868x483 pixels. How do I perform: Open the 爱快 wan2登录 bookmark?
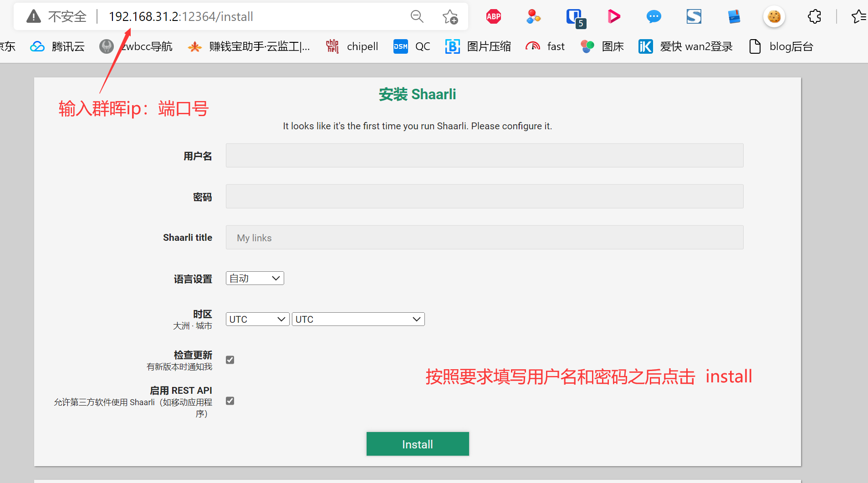coord(685,46)
